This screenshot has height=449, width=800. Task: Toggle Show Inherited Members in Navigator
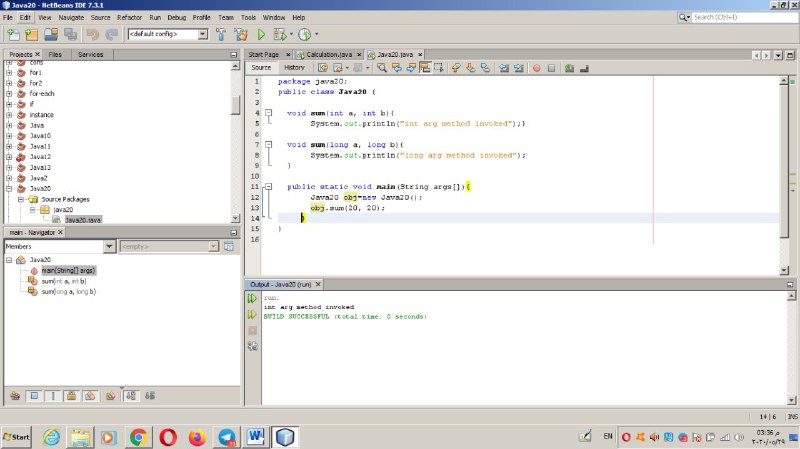tap(14, 395)
